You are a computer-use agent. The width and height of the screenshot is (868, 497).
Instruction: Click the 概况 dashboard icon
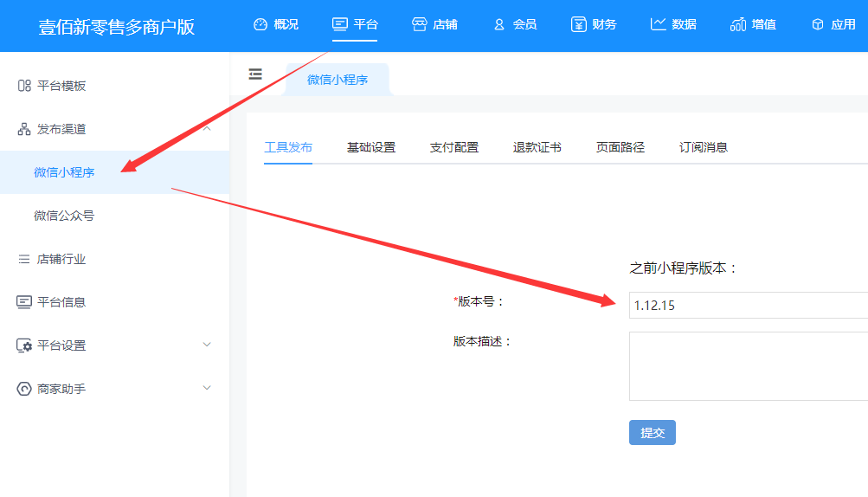click(260, 24)
